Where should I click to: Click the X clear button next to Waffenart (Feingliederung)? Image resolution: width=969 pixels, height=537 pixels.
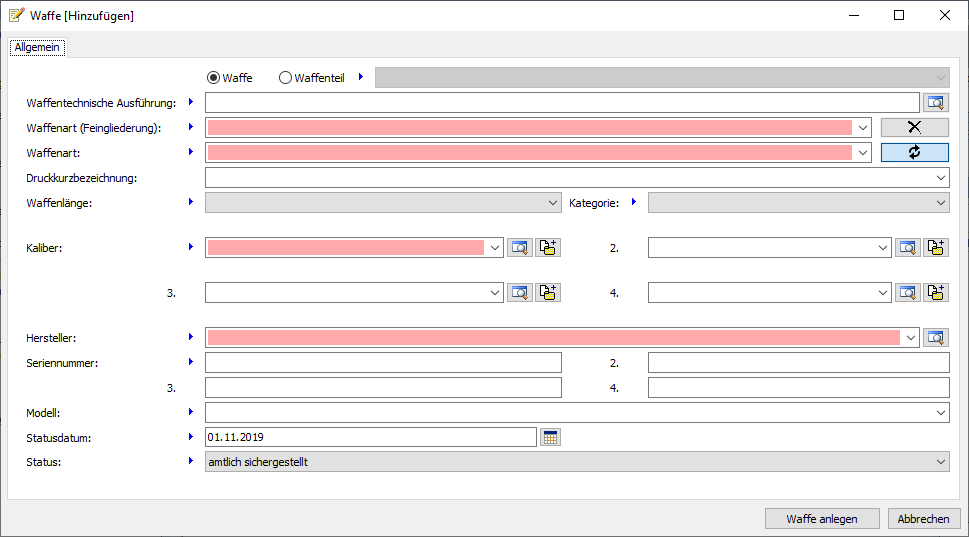914,127
